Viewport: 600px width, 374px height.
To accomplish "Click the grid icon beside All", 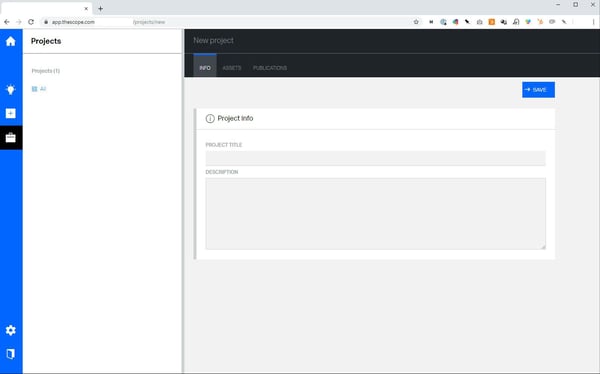I will pyautogui.click(x=34, y=89).
